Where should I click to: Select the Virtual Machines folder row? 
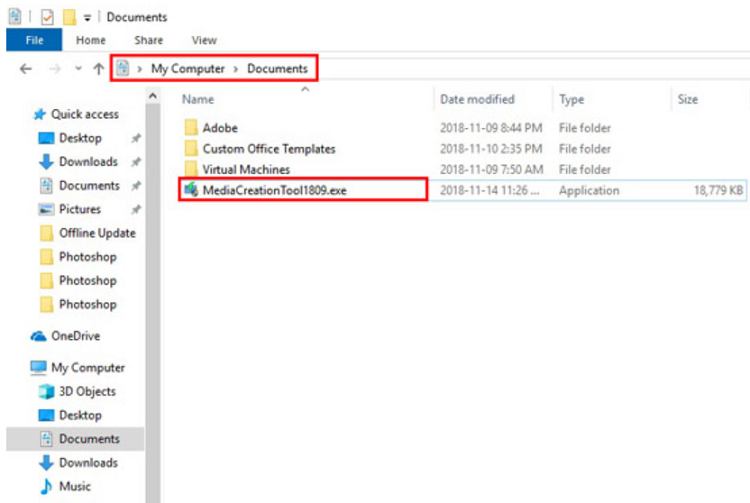coord(246,169)
